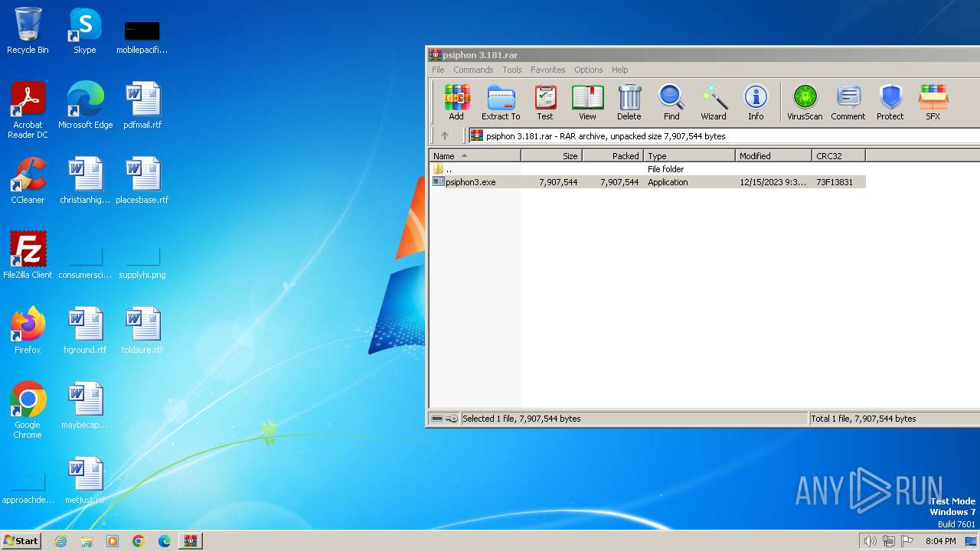Click the volume speaker tray icon

(x=870, y=541)
